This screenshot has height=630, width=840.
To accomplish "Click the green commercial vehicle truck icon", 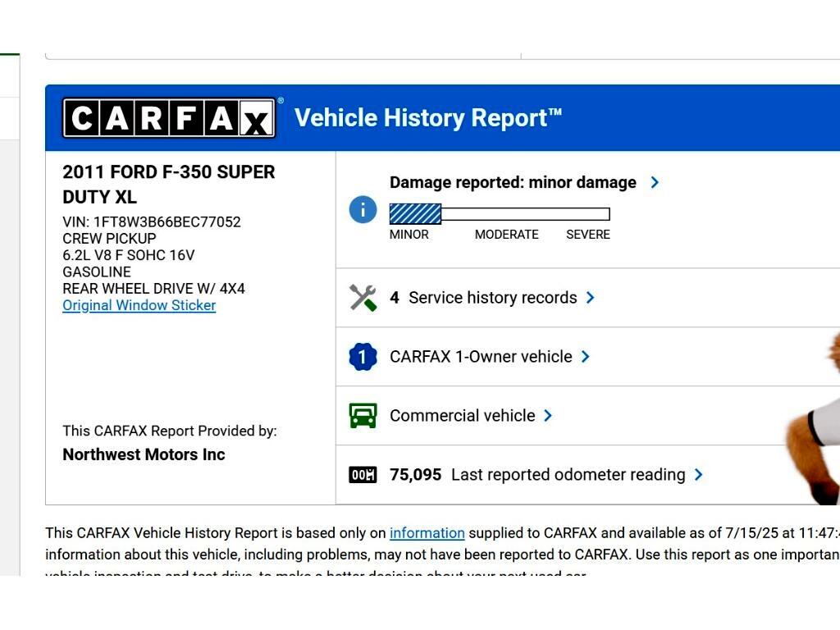I will (x=363, y=416).
